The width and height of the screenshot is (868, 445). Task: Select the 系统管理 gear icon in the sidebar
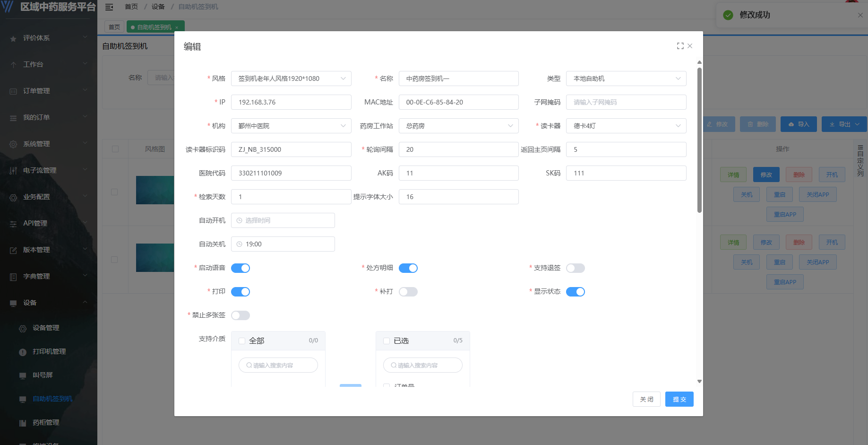[x=13, y=143]
